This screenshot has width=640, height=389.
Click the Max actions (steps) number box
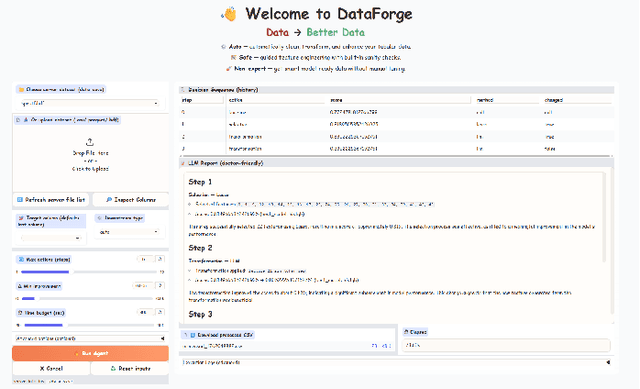point(145,259)
